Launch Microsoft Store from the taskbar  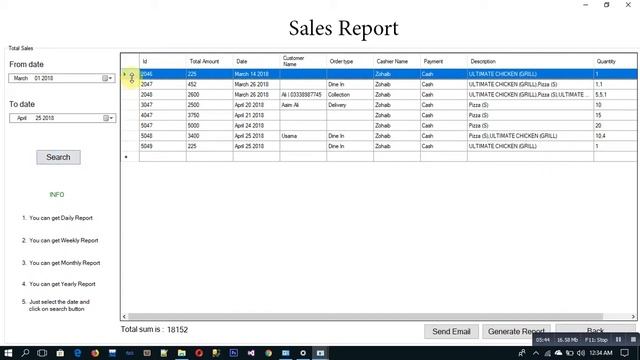(x=60, y=353)
